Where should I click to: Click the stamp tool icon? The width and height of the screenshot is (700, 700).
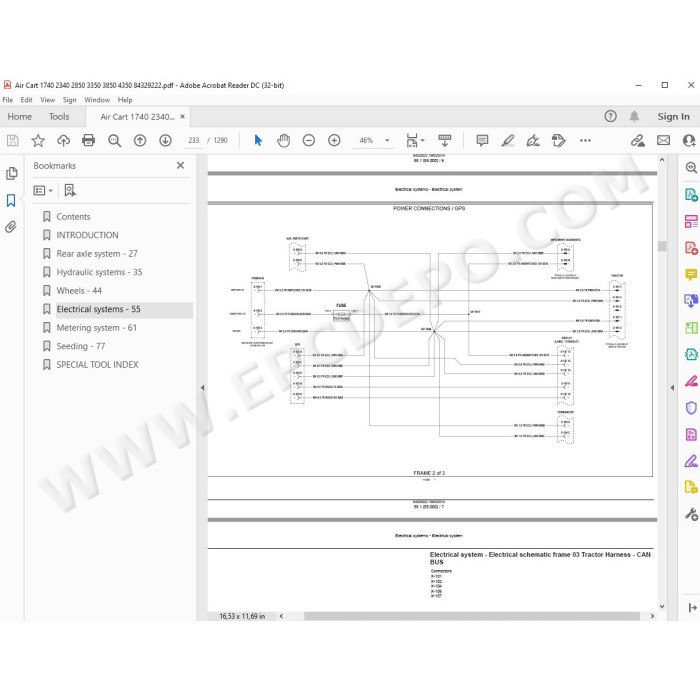click(558, 141)
